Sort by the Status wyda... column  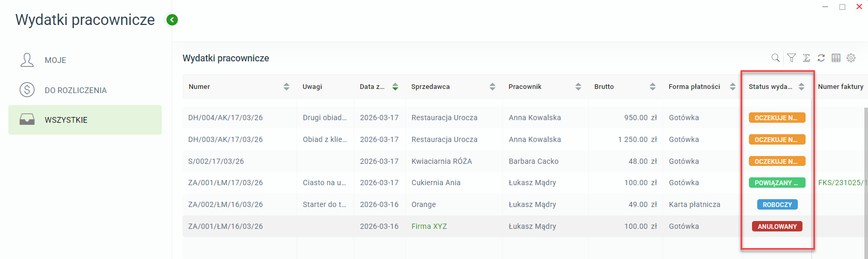[801, 86]
